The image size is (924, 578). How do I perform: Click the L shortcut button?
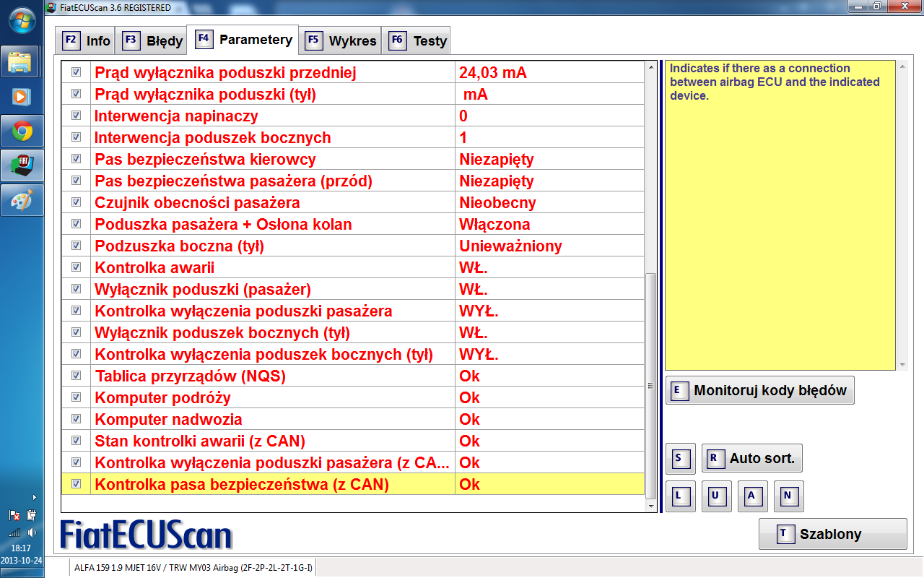click(x=680, y=496)
